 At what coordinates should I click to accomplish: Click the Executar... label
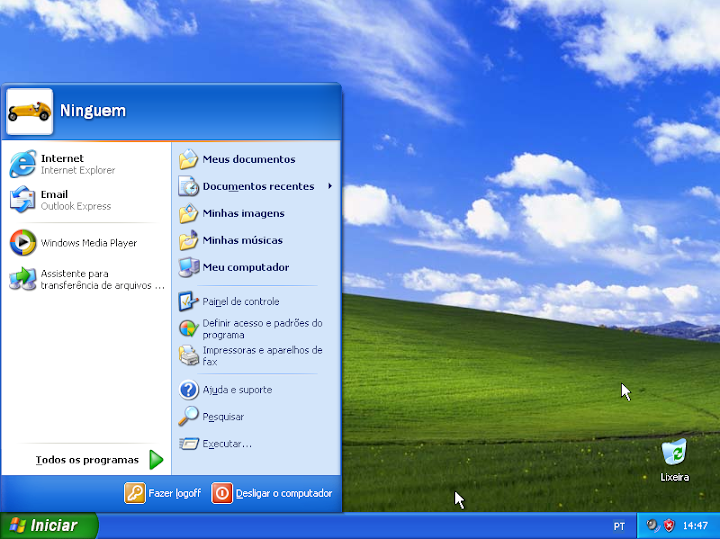(x=227, y=444)
